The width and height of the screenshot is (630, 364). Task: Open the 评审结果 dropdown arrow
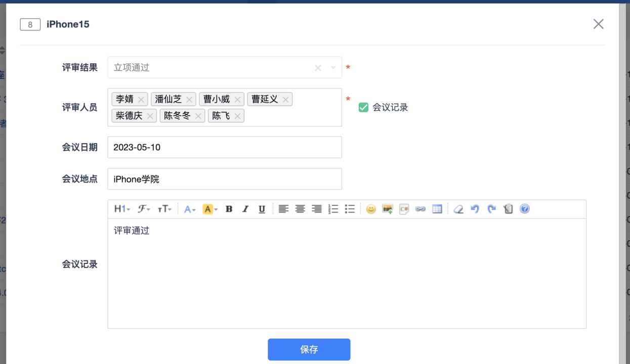point(333,68)
